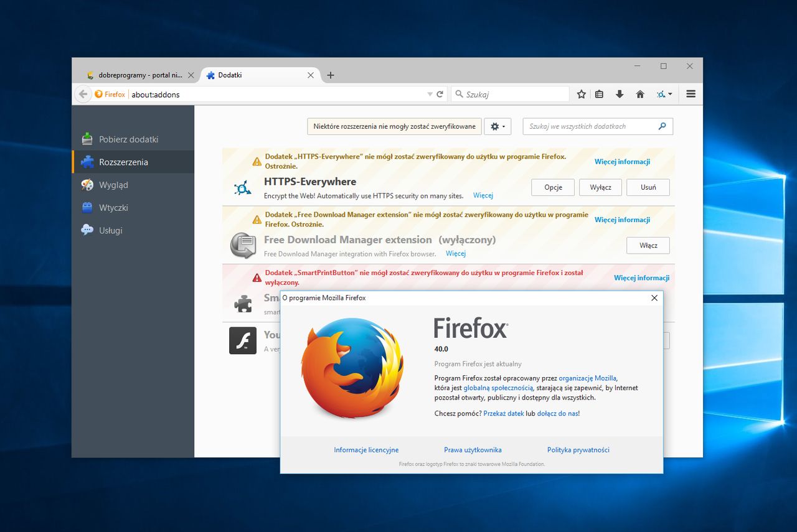
Task: Minimize the Firefox window
Action: tap(638, 66)
